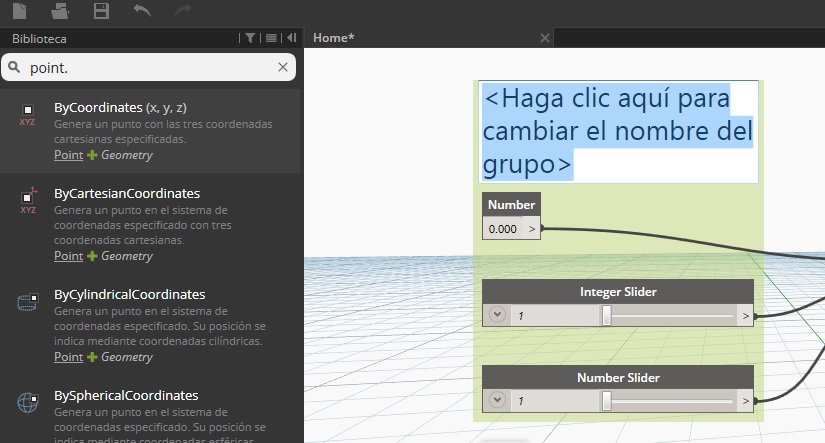
Task: Close the Home* workspace tab
Action: point(544,38)
